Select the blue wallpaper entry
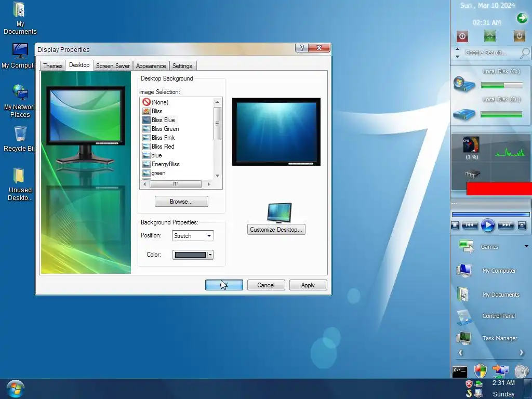 [152, 155]
